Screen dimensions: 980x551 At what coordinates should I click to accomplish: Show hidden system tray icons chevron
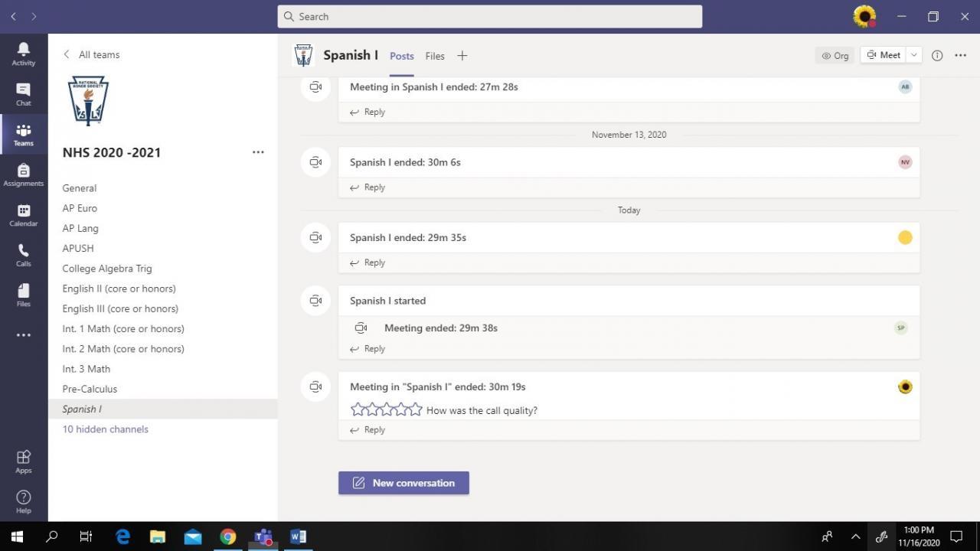pyautogui.click(x=855, y=536)
